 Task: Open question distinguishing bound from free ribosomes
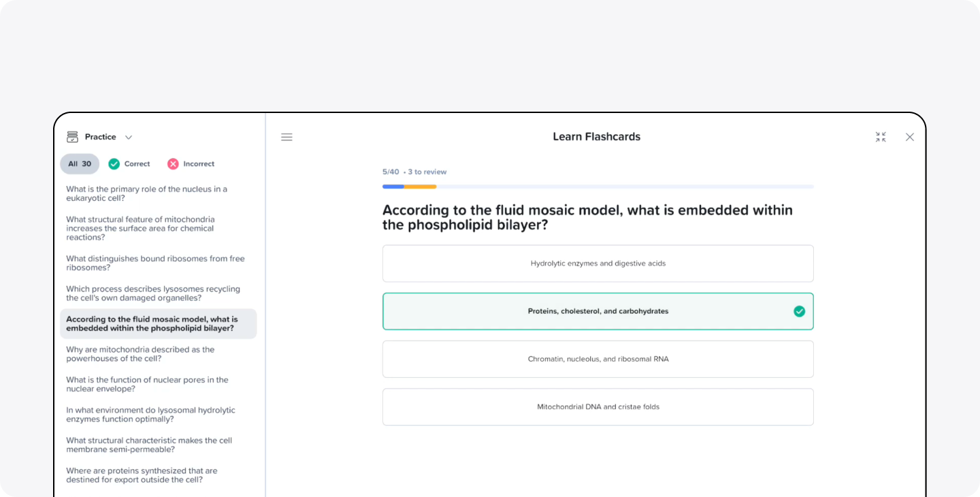click(155, 263)
